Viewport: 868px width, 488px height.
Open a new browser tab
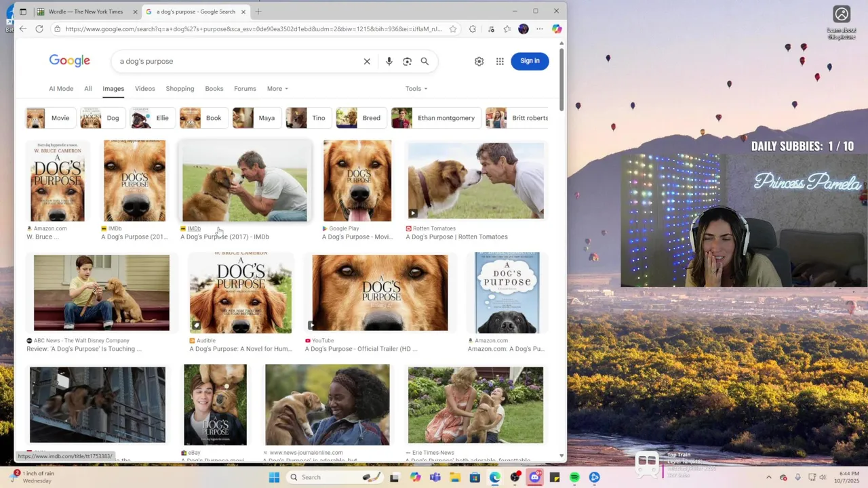coord(258,12)
